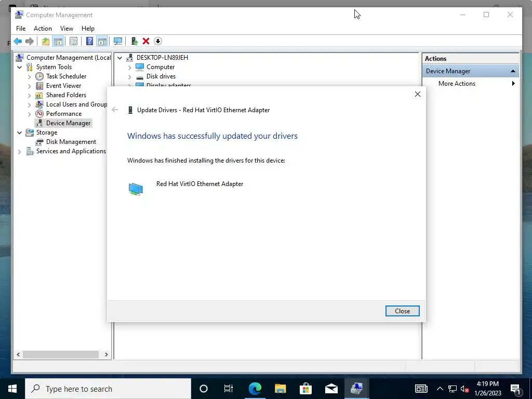Screen dimensions: 532x399
Task: Collapse the Device Manager actions section
Action: [513, 71]
